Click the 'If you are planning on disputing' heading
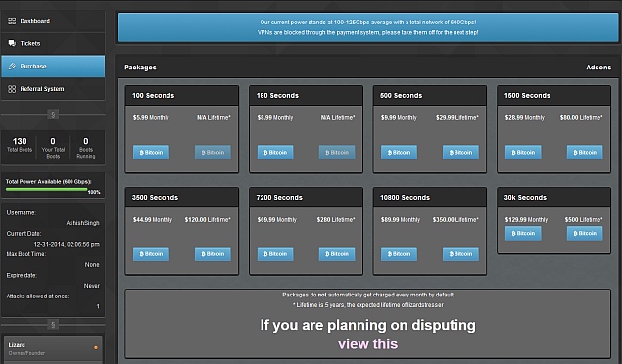 point(367,325)
